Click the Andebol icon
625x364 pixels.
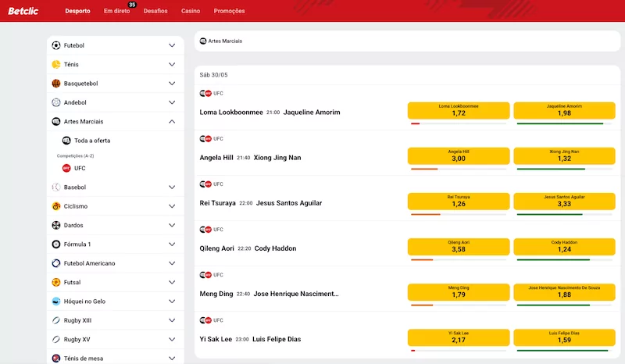point(56,102)
